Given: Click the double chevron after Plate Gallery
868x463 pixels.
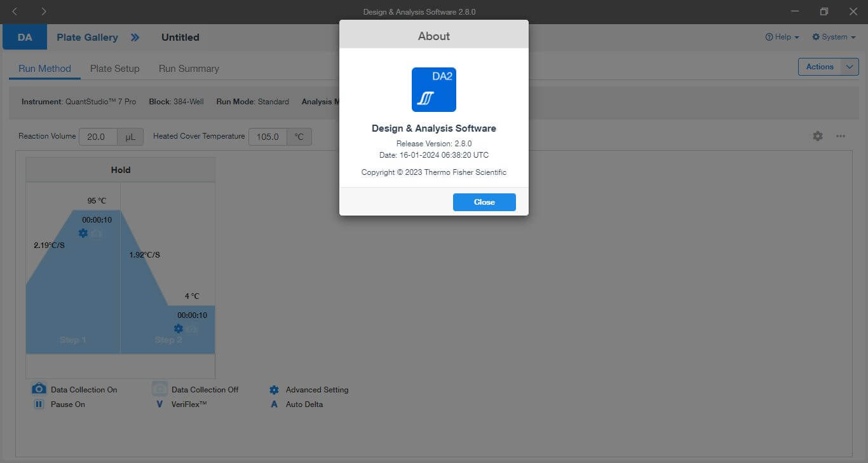Looking at the screenshot, I should [135, 38].
